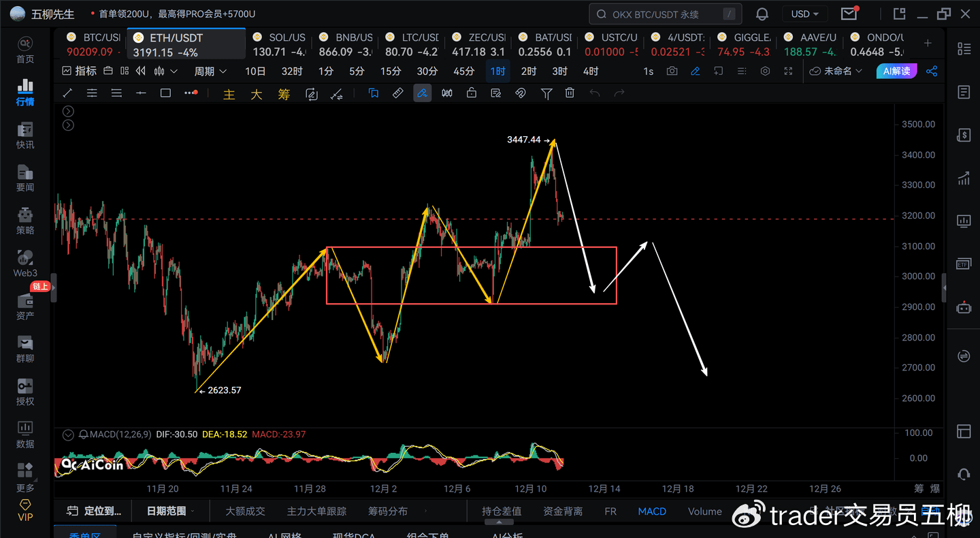Viewport: 980px width, 538px height.
Task: Open the 未命名 layout dropdown
Action: 836,72
